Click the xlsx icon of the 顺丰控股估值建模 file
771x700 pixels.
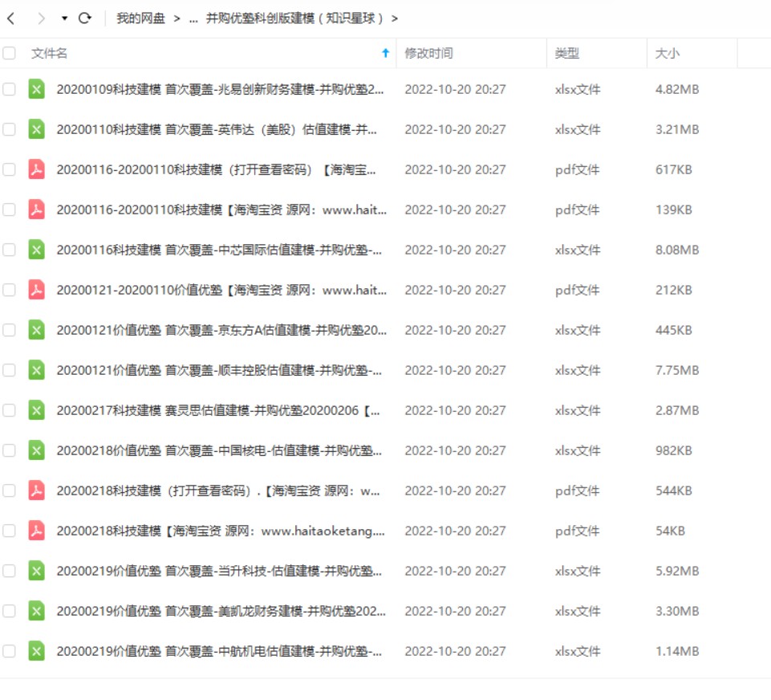coord(36,370)
